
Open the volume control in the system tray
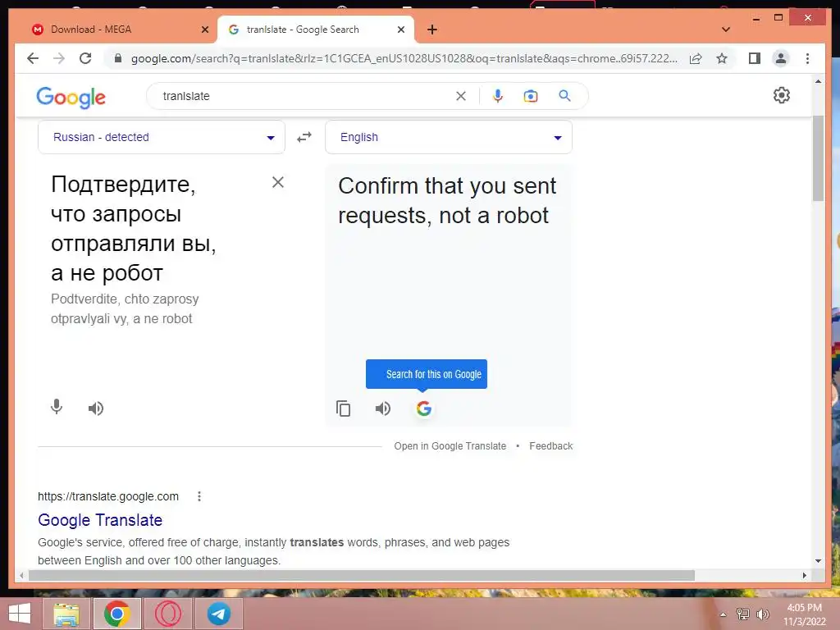tap(762, 614)
